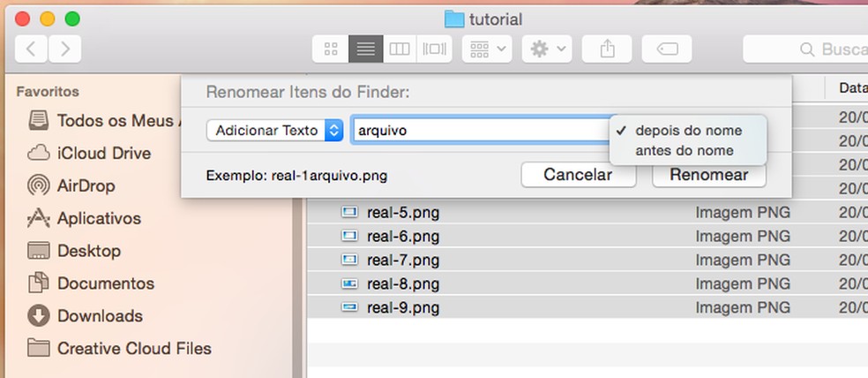Open the gear action menu
868x378 pixels.
[x=547, y=49]
